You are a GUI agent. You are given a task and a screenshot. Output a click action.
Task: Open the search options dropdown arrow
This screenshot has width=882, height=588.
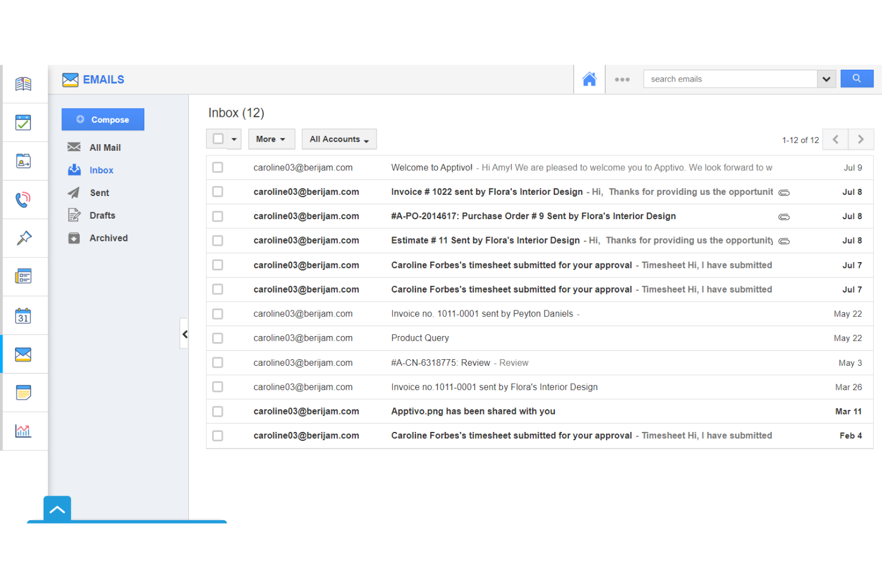click(827, 79)
